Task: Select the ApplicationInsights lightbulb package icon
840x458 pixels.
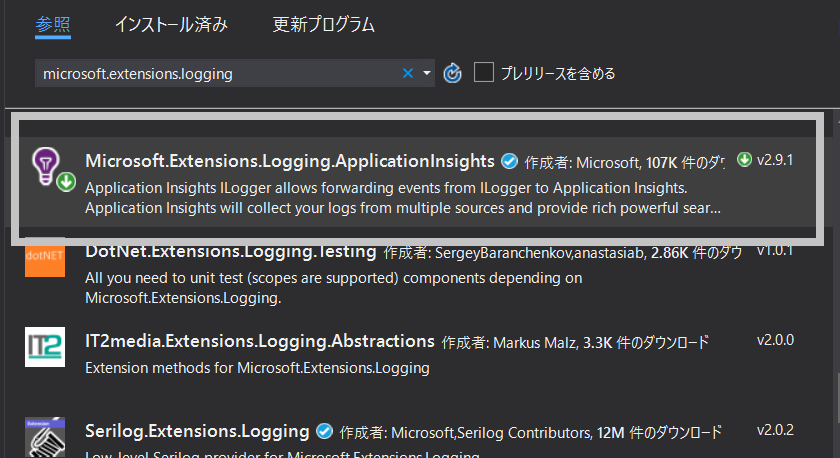Action: pyautogui.click(x=53, y=169)
